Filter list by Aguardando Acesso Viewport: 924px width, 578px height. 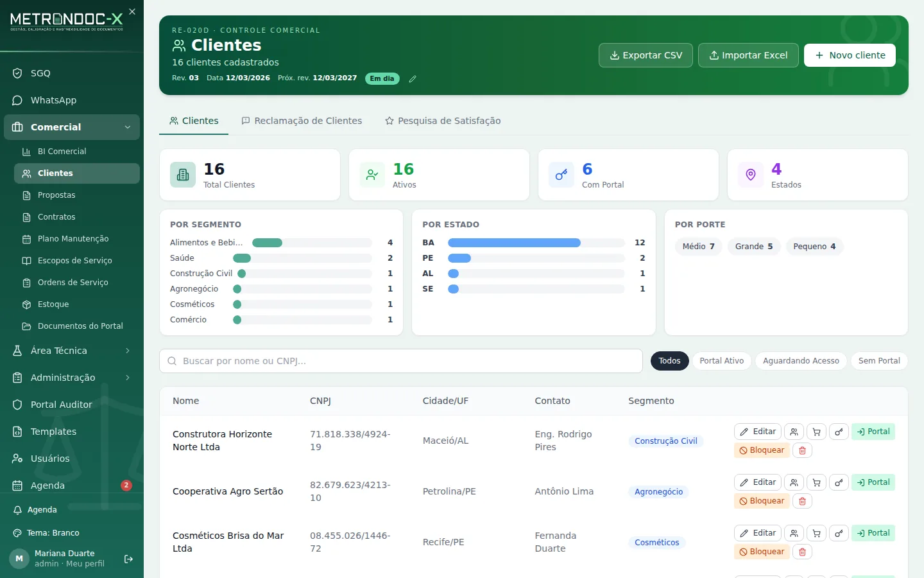[x=801, y=361]
